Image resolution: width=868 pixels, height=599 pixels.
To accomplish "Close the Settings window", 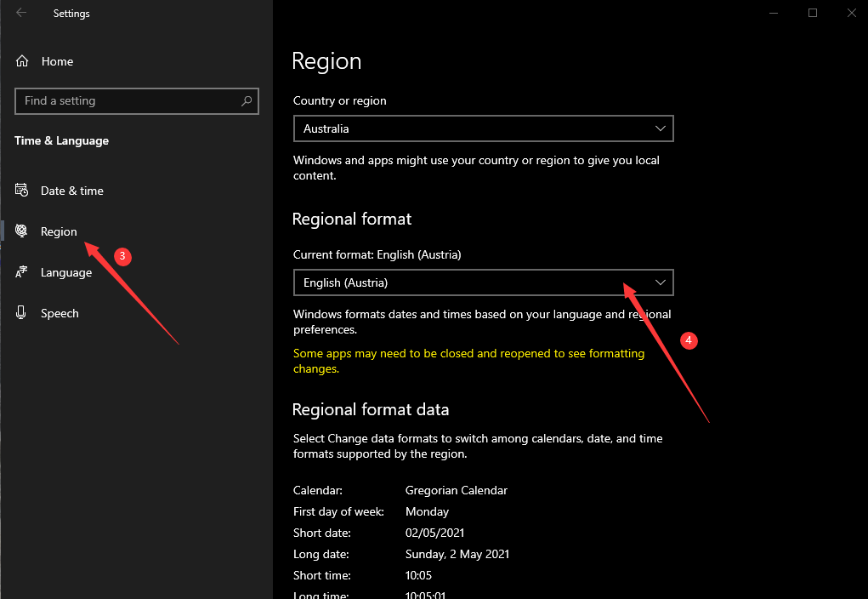I will click(x=851, y=13).
